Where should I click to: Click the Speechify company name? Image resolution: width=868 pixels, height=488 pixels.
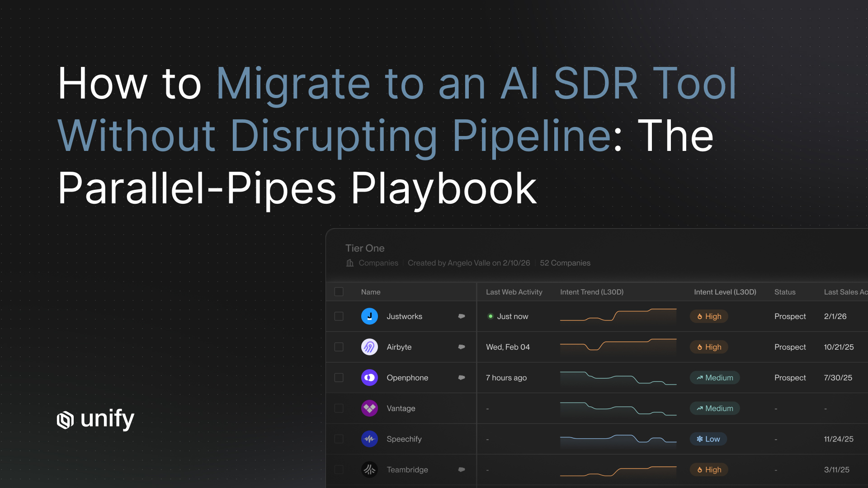click(404, 439)
